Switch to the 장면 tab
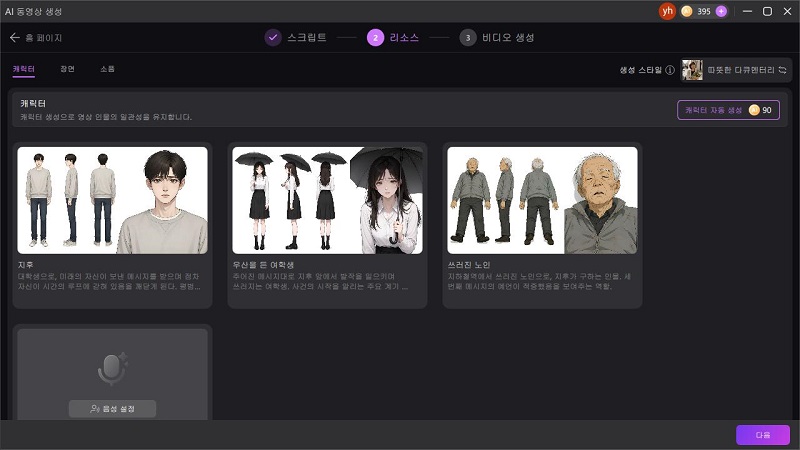Screen dimensions: 800x450 click(67, 69)
